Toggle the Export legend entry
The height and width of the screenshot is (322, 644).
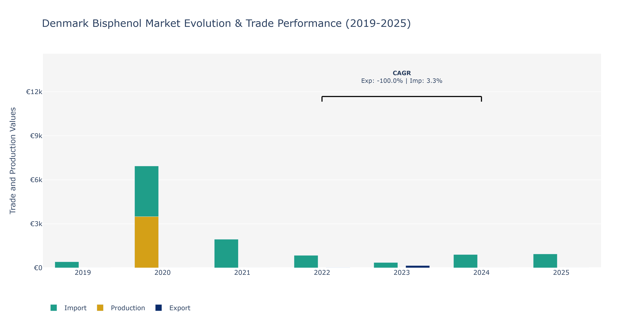(x=173, y=308)
